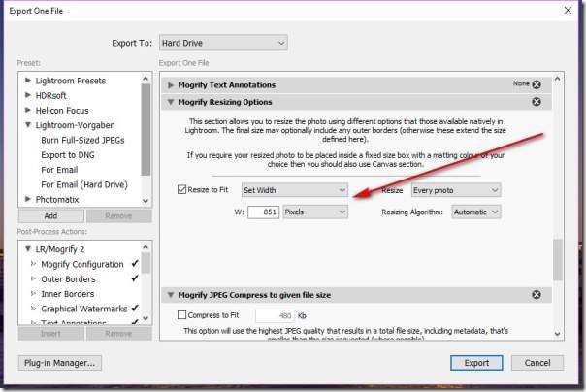The height and width of the screenshot is (392, 586).
Task: Expand the Mogrify Text Annotations section
Action: pos(171,85)
